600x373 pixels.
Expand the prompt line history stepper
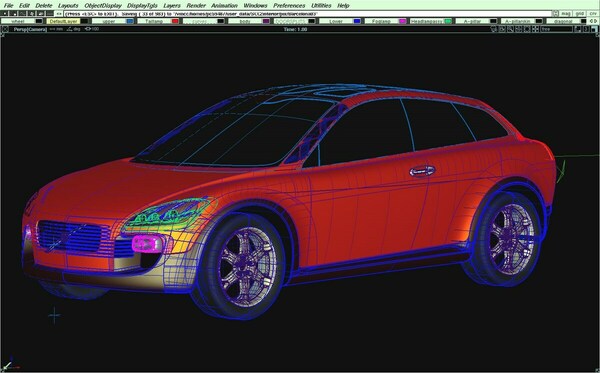pyautogui.click(x=555, y=13)
